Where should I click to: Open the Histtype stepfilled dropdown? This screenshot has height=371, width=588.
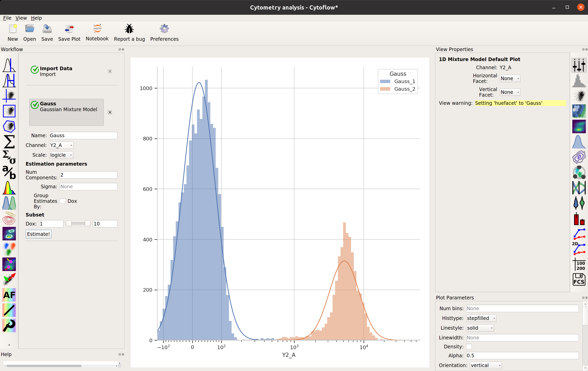[481, 318]
